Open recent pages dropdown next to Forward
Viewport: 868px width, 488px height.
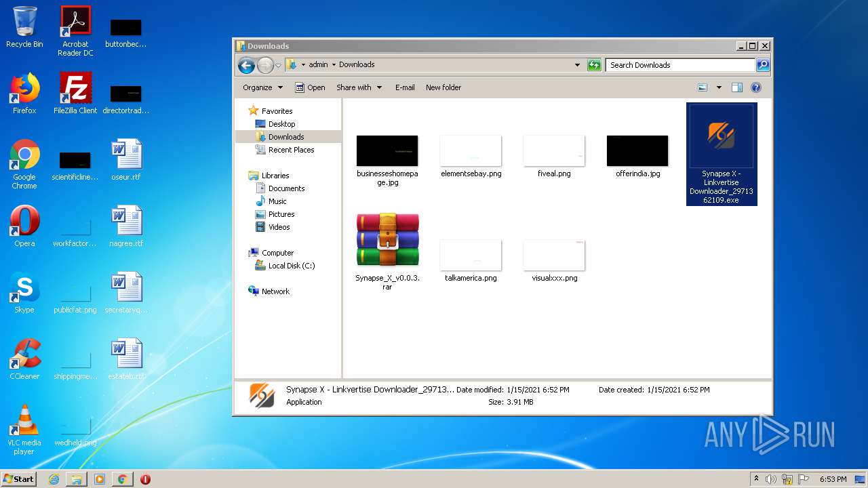278,66
